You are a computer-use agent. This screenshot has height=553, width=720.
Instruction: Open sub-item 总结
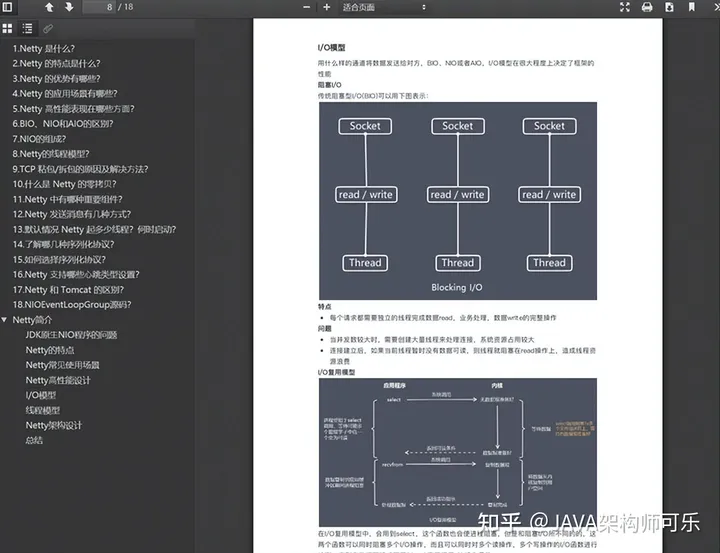tap(34, 440)
